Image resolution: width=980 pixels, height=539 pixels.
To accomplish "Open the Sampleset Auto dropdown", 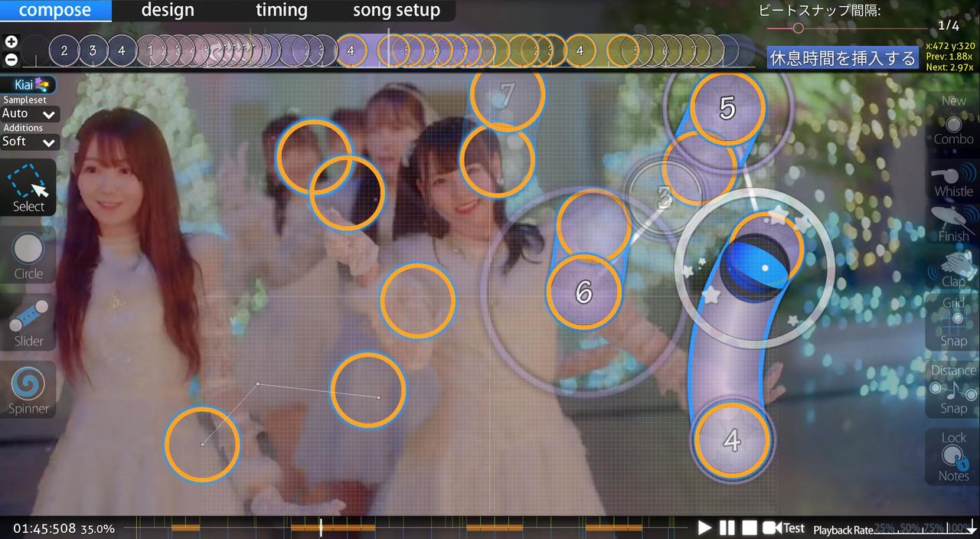I will (29, 114).
